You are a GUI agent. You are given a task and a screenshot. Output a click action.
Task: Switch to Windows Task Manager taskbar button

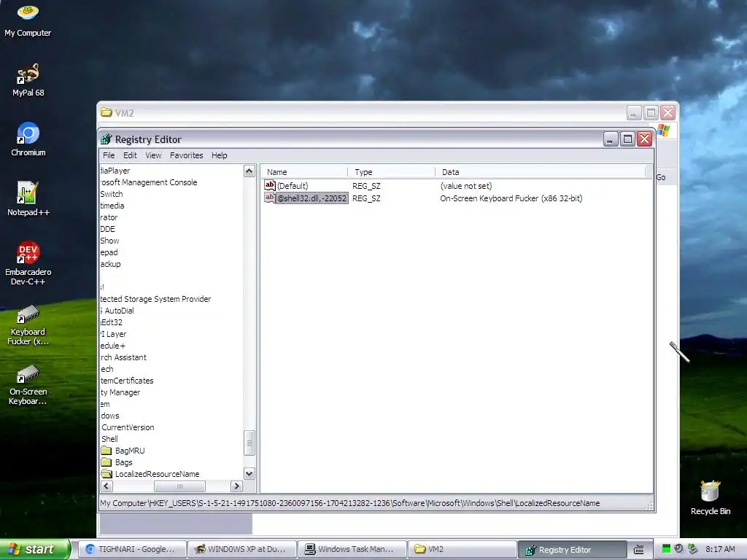click(352, 549)
